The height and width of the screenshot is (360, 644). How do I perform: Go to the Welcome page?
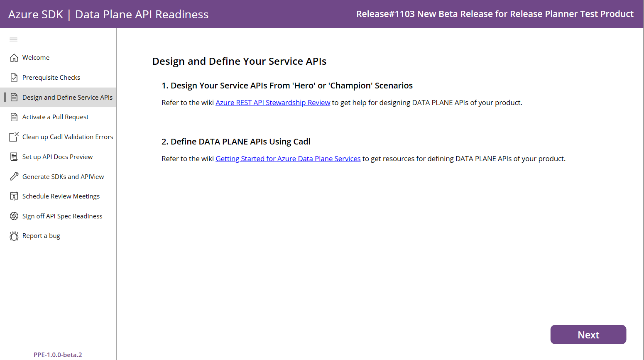click(36, 57)
